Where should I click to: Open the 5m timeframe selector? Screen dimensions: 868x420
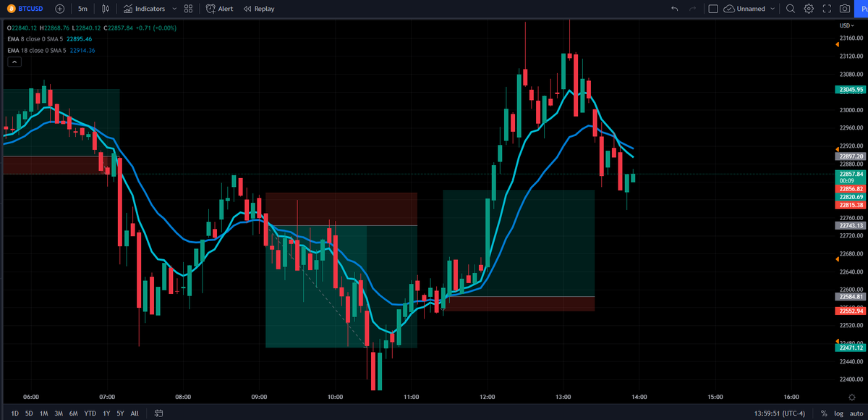pos(83,9)
